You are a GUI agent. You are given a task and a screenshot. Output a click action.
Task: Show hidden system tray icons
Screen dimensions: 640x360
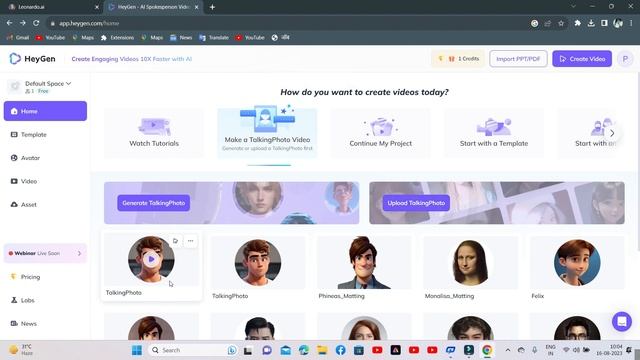508,350
